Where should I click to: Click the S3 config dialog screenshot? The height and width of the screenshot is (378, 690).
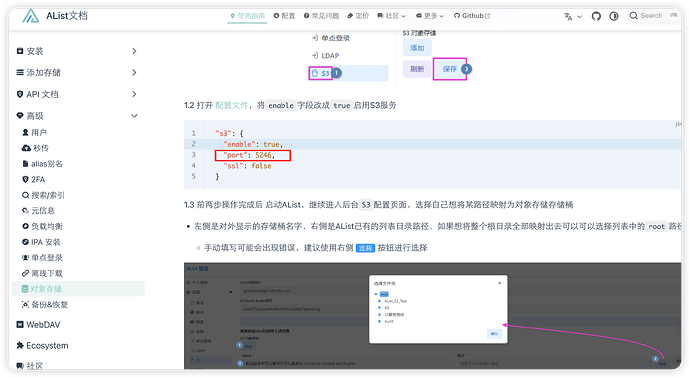coord(433,316)
